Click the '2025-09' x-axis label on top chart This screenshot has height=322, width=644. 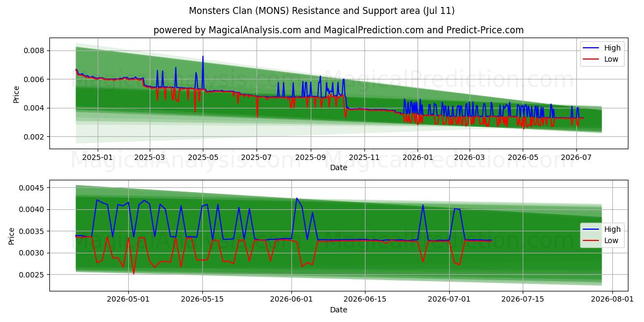[311, 157]
